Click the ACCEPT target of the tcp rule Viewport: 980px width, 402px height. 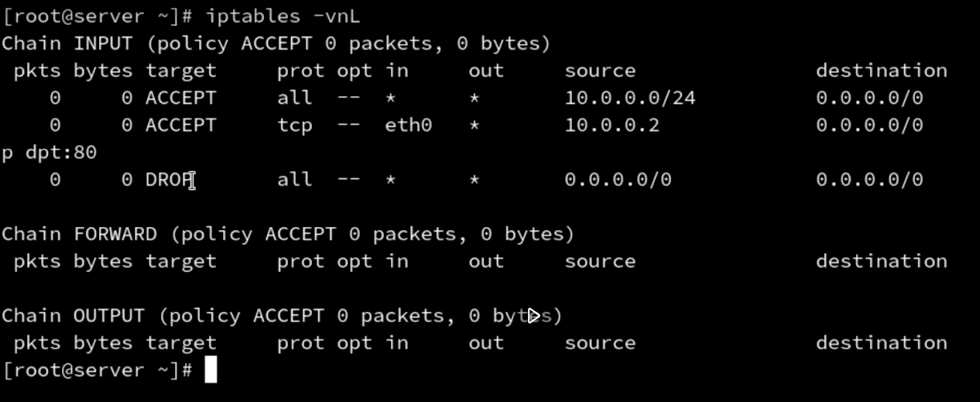coord(180,125)
